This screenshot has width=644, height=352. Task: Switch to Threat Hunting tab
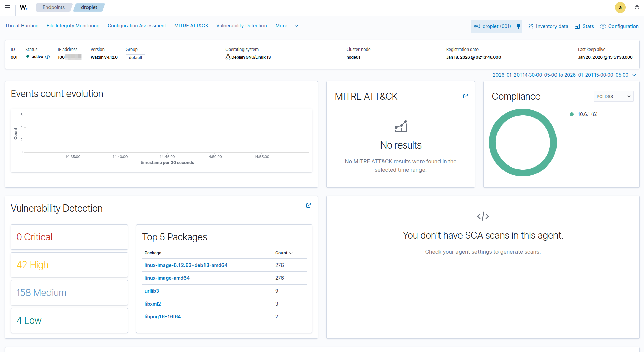(22, 26)
